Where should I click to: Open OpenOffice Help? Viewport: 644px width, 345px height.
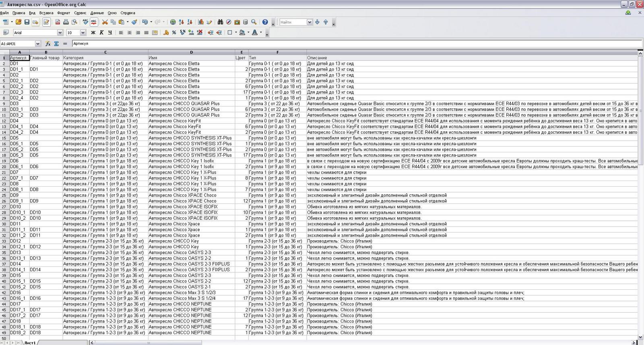(x=265, y=22)
